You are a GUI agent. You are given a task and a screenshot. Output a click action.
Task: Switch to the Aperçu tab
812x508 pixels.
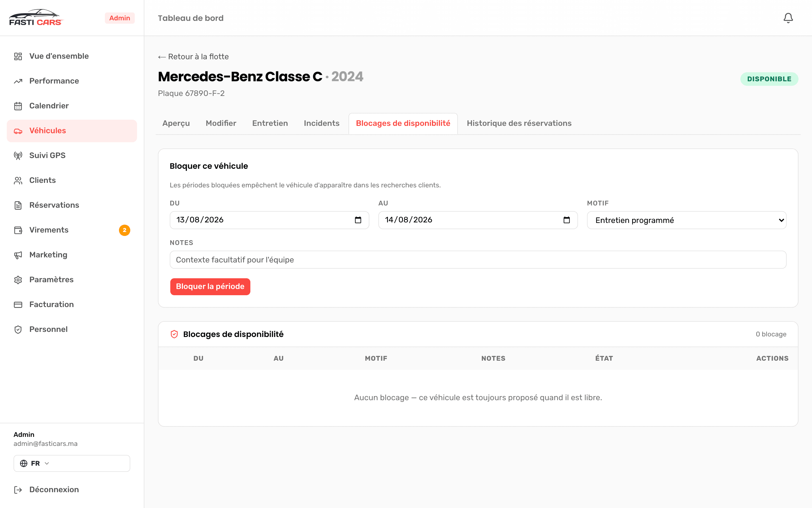pyautogui.click(x=176, y=123)
